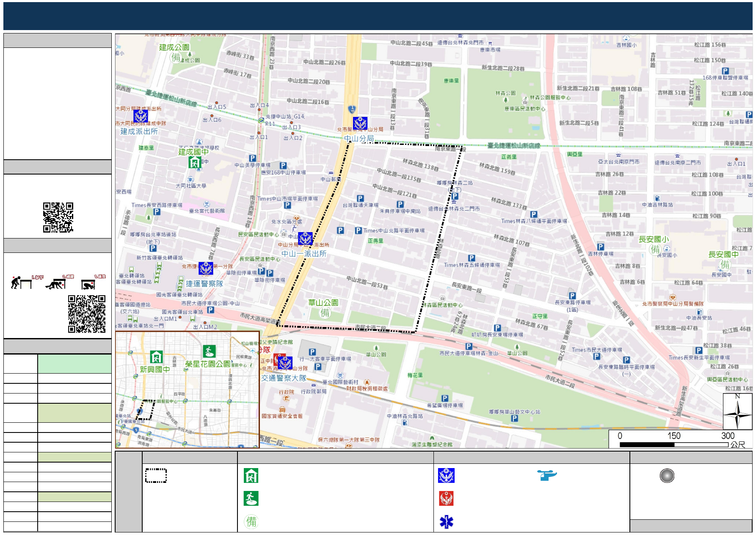
Task: Click the 康樂里 park label
Action: pyautogui.click(x=451, y=80)
